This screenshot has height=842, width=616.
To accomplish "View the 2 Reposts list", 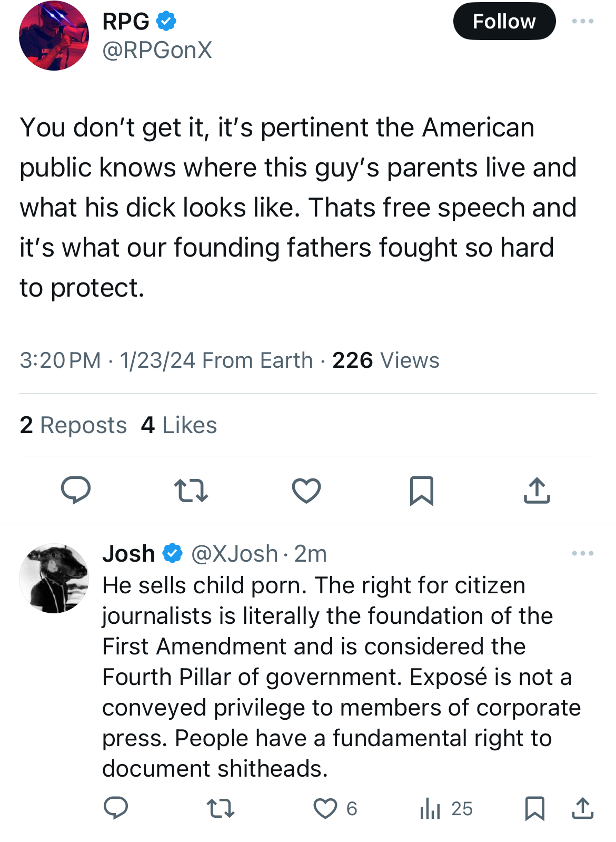I will tap(73, 425).
